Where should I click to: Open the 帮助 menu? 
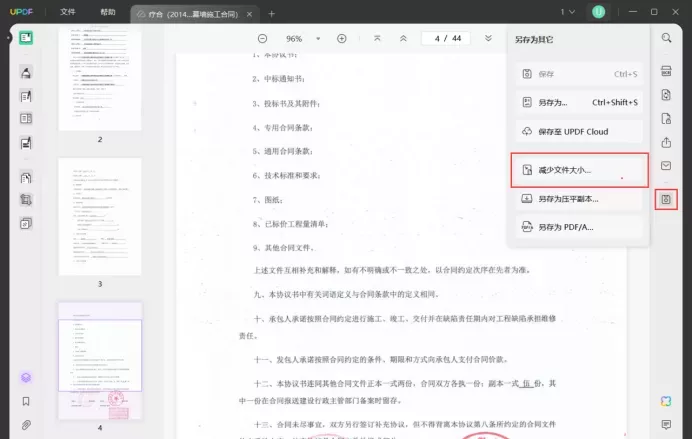(108, 12)
